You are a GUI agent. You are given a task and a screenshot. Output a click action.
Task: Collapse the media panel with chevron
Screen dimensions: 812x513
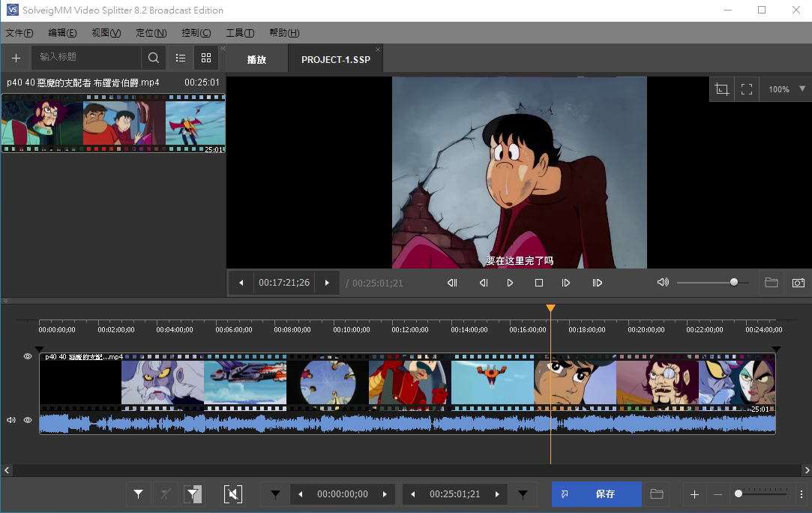click(x=222, y=49)
